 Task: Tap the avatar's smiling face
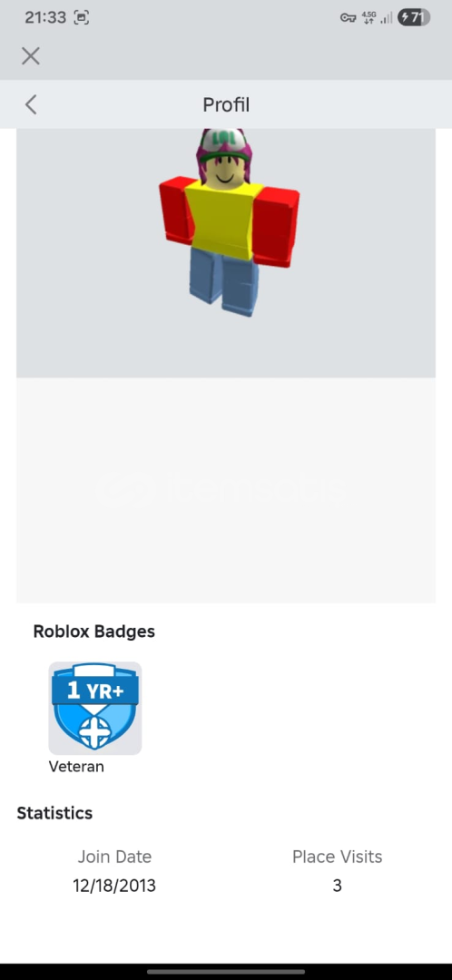[224, 173]
